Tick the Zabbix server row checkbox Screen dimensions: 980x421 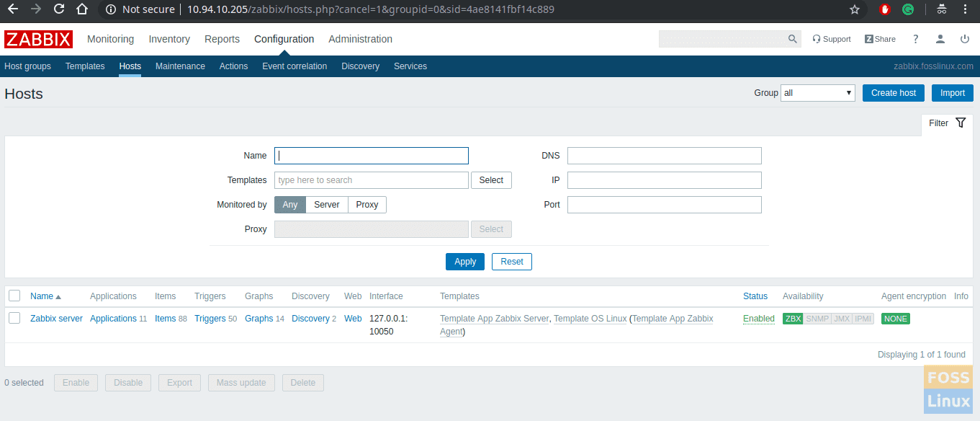14,318
